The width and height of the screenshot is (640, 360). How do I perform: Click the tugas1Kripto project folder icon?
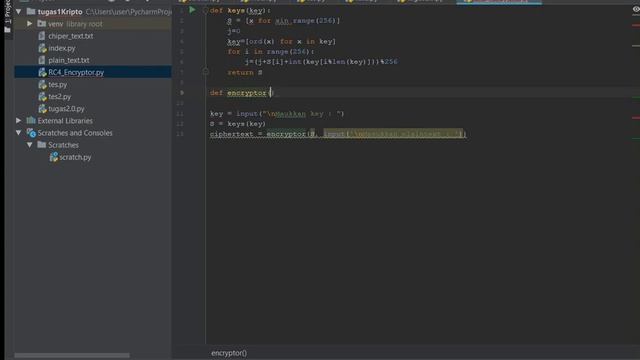31,11
